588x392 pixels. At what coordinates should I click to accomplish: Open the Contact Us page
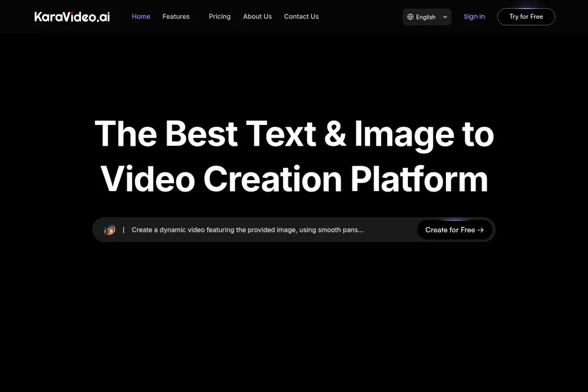coord(301,17)
